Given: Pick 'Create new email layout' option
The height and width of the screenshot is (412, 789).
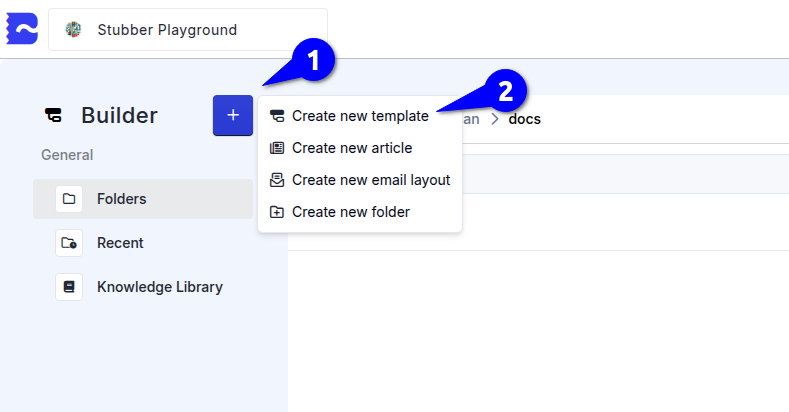Looking at the screenshot, I should 370,180.
